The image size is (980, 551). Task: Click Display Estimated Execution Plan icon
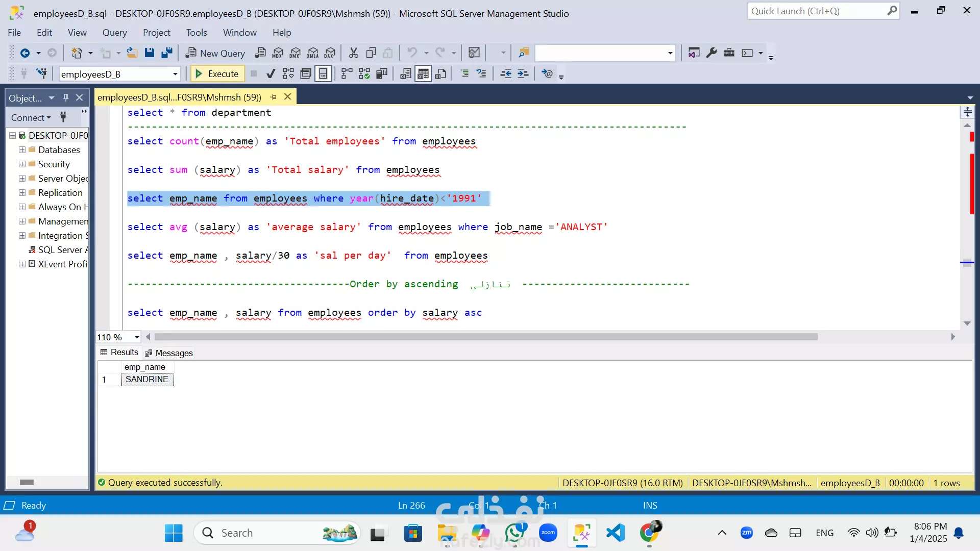288,74
